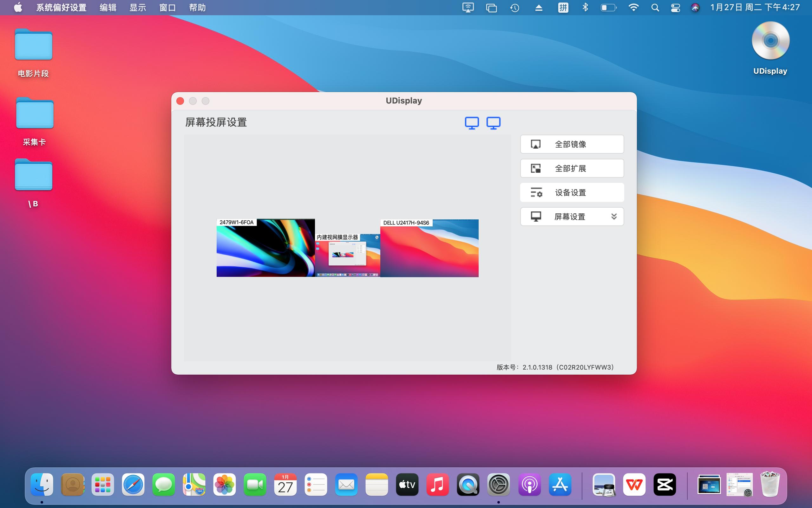812x508 pixels.
Task: Click the 全部扩展 extend-all button
Action: [572, 168]
